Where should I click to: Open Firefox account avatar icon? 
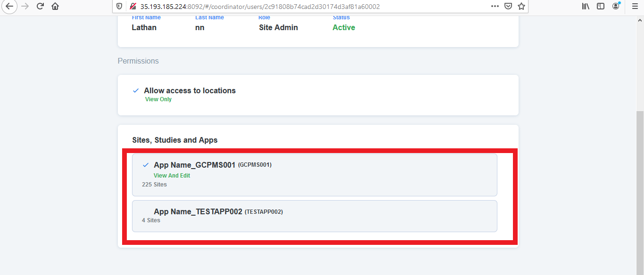(616, 7)
